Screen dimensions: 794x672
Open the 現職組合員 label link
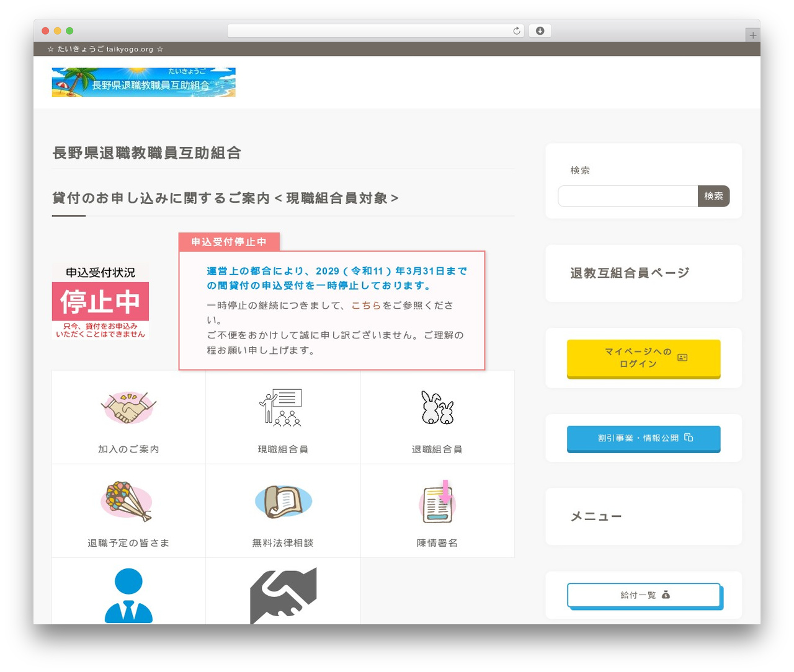pyautogui.click(x=283, y=449)
